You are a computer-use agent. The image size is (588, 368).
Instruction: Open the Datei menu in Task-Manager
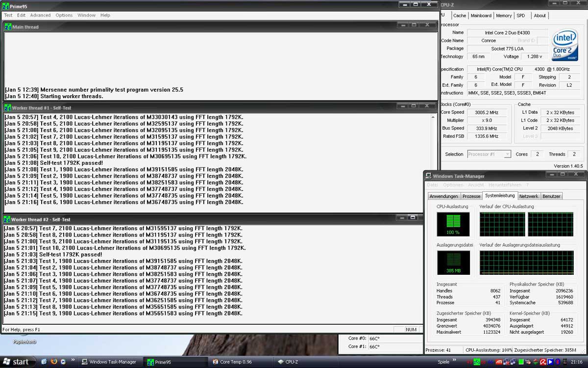click(433, 185)
